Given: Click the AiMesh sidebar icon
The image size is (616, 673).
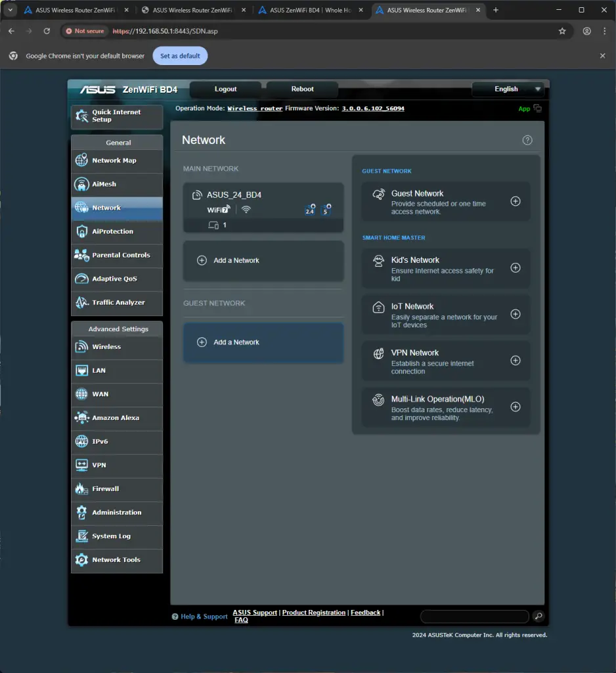Looking at the screenshot, I should pyautogui.click(x=81, y=184).
